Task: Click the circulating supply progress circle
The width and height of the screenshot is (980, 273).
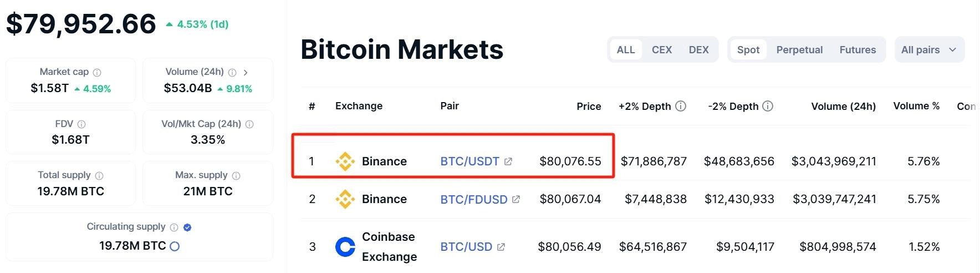Action: [175, 246]
